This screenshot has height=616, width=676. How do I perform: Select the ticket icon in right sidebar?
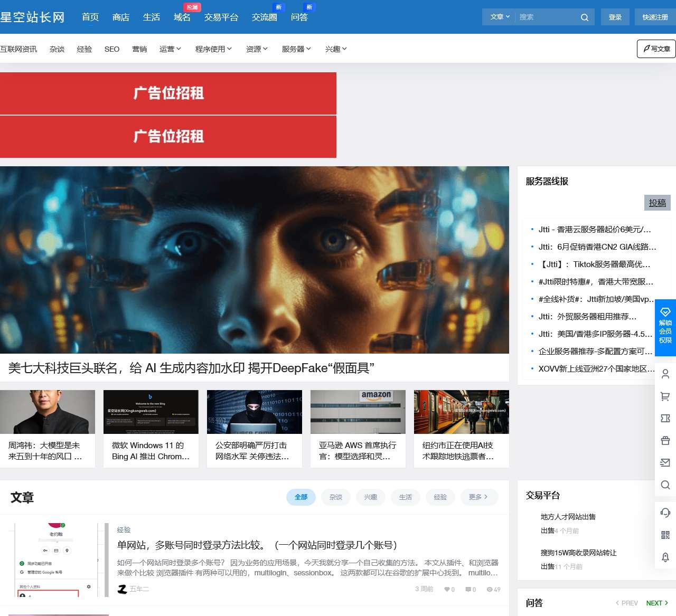(665, 419)
